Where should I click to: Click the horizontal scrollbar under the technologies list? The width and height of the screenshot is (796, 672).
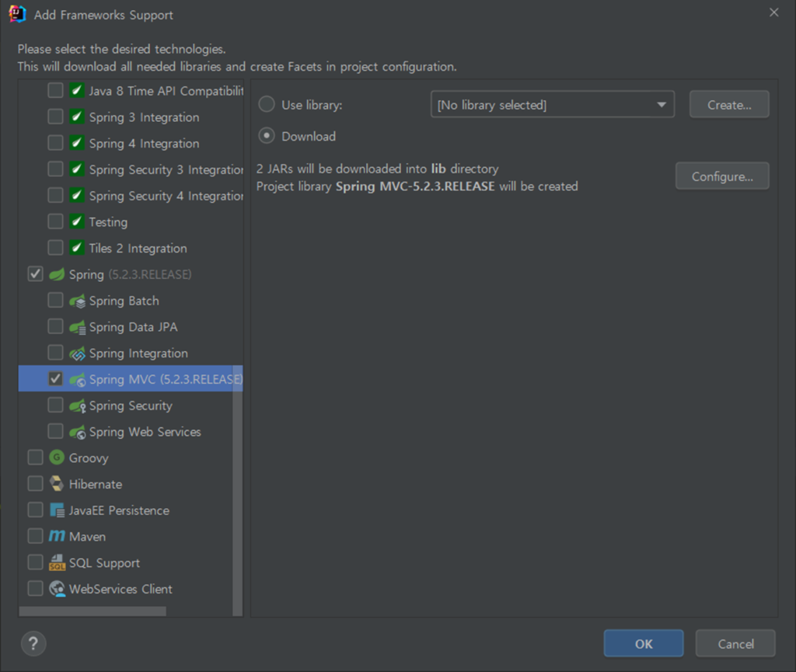(93, 611)
